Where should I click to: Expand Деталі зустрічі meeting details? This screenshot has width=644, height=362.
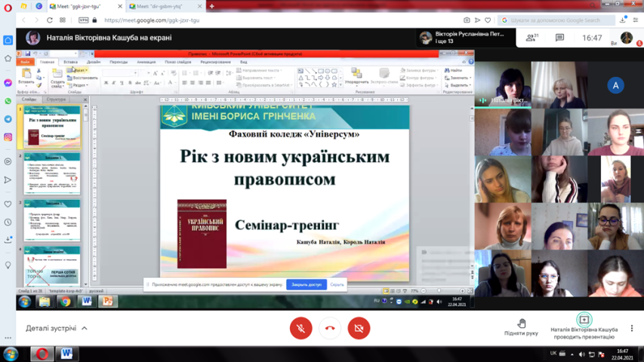[57, 328]
